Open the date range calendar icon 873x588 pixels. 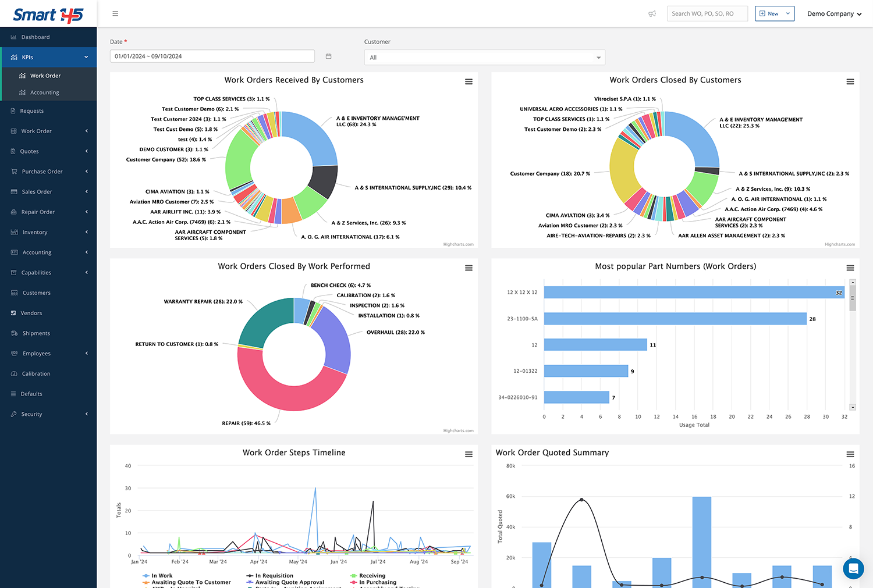[x=328, y=56]
